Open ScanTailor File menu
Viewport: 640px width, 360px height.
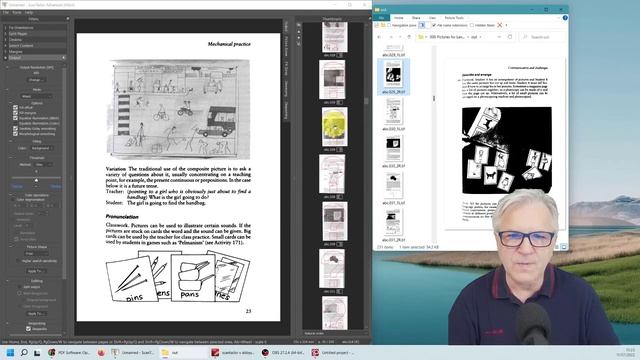point(6,13)
